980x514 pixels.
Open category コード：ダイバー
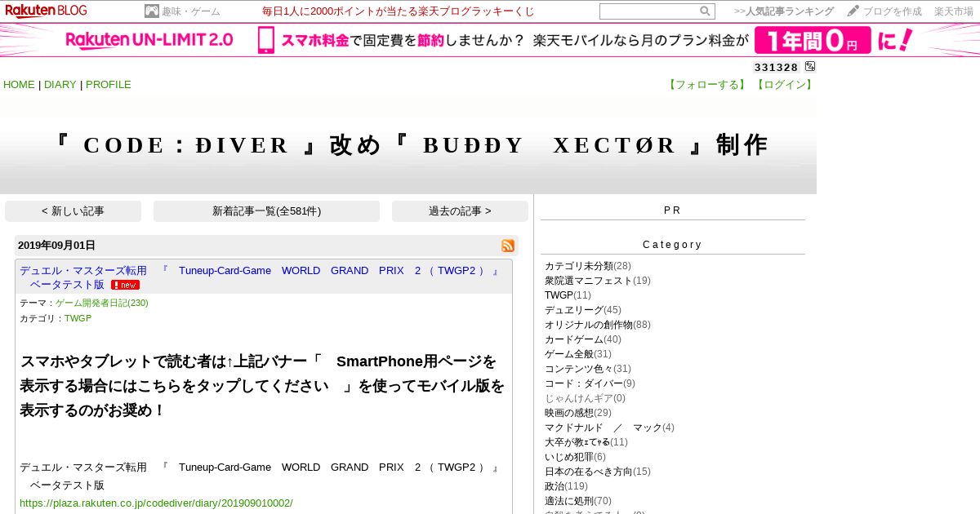tap(584, 383)
